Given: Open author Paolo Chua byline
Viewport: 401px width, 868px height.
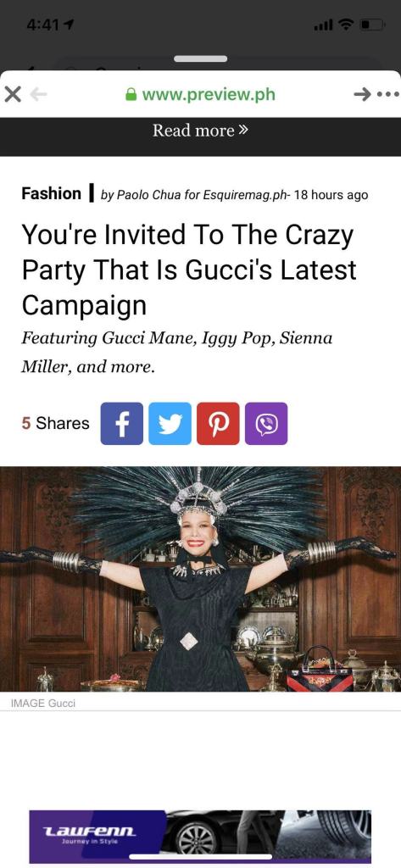Looking at the screenshot, I should [149, 195].
